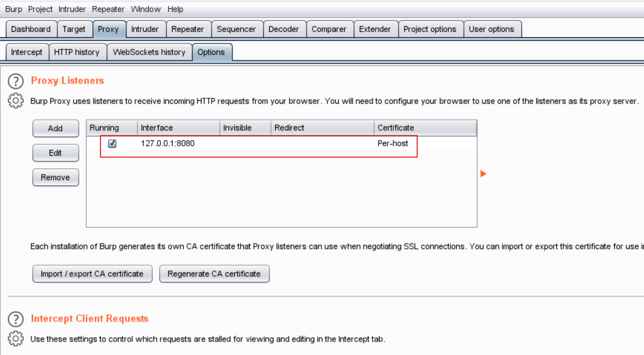This screenshot has width=644, height=355.
Task: Click Regenerate CA certificate button
Action: 214,274
